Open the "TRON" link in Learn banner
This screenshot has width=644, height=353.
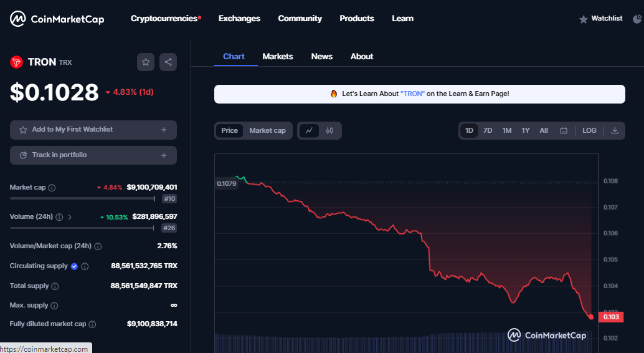pyautogui.click(x=412, y=94)
